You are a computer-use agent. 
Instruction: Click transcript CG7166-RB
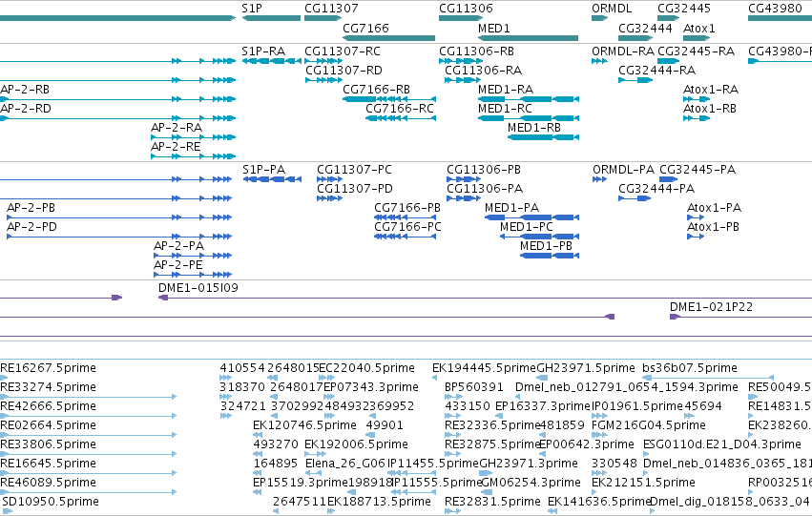pyautogui.click(x=377, y=90)
